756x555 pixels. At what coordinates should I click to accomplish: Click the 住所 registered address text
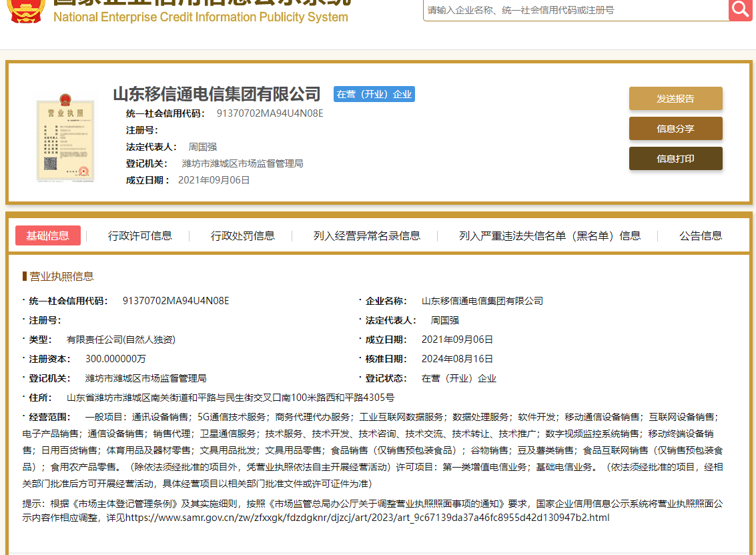pos(230,398)
